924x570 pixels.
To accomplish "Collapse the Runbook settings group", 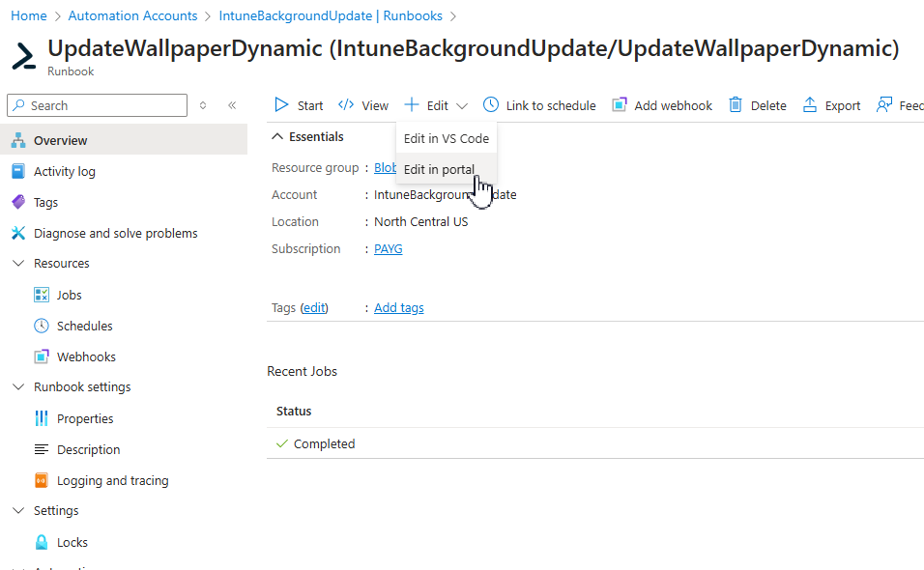I will [x=17, y=386].
